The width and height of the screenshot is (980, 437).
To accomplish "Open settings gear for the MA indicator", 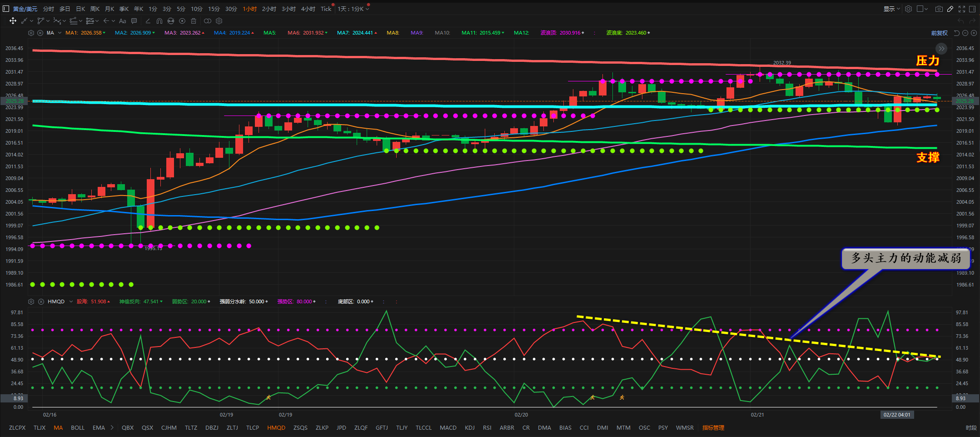I will click(31, 33).
